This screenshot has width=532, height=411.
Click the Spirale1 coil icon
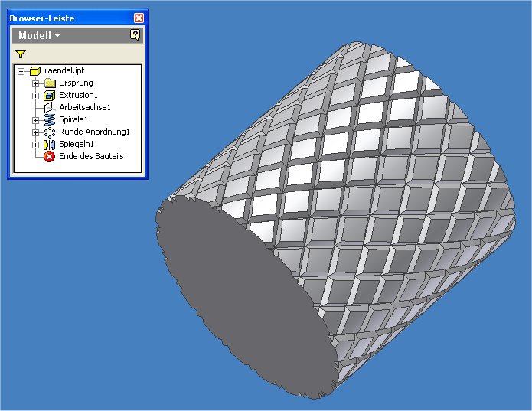pyautogui.click(x=50, y=119)
